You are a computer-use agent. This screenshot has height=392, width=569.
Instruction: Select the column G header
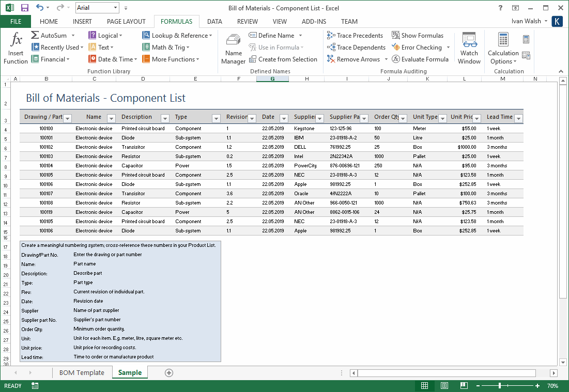pos(272,79)
